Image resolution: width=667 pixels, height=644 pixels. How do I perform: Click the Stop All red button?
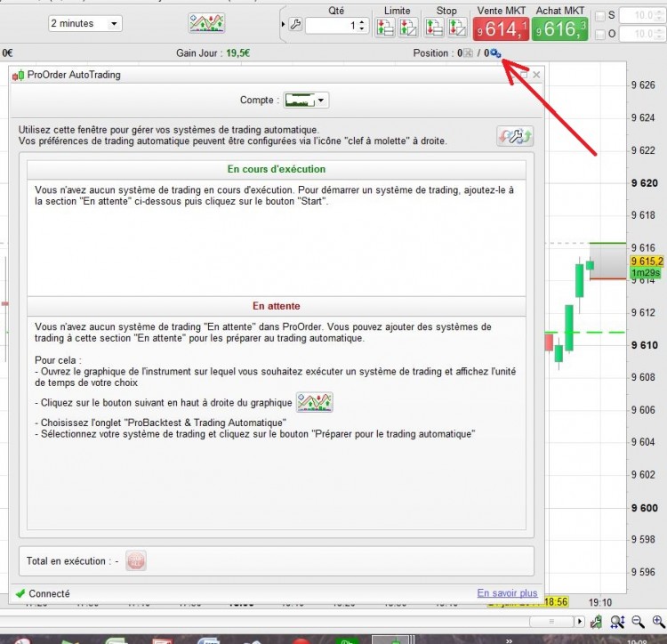(136, 560)
